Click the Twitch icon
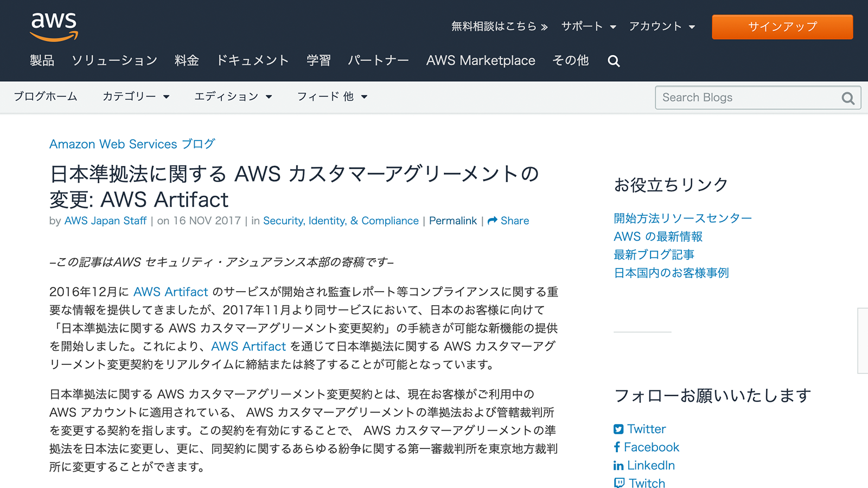 tap(619, 483)
